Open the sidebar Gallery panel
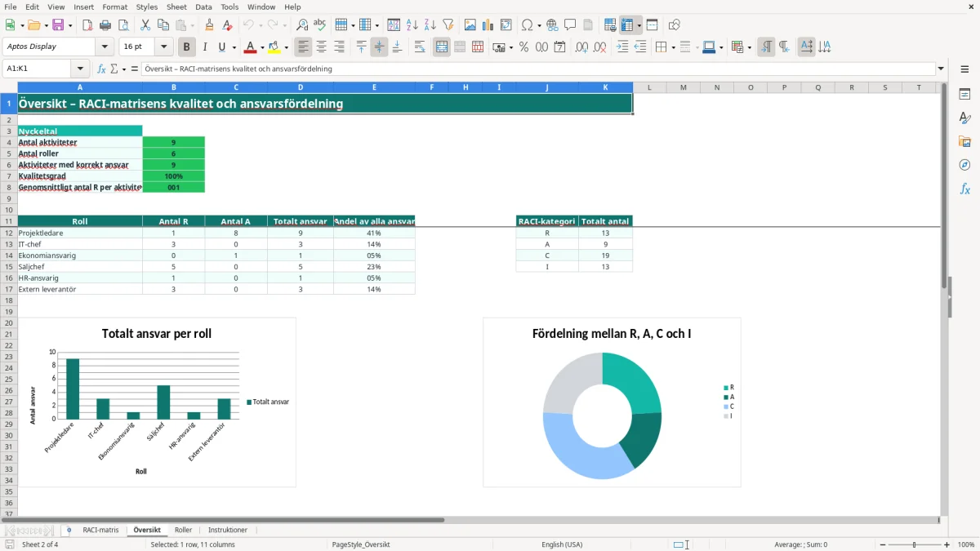 [964, 142]
